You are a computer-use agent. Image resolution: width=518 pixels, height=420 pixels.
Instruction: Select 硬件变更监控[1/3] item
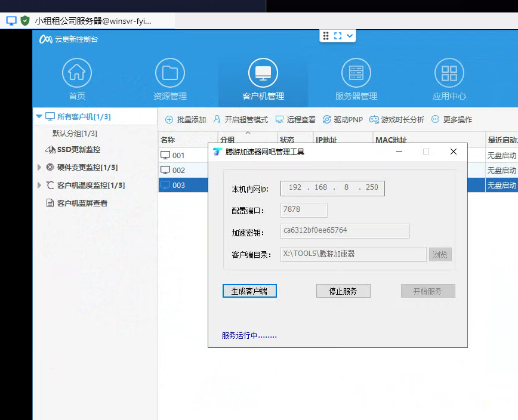click(87, 168)
